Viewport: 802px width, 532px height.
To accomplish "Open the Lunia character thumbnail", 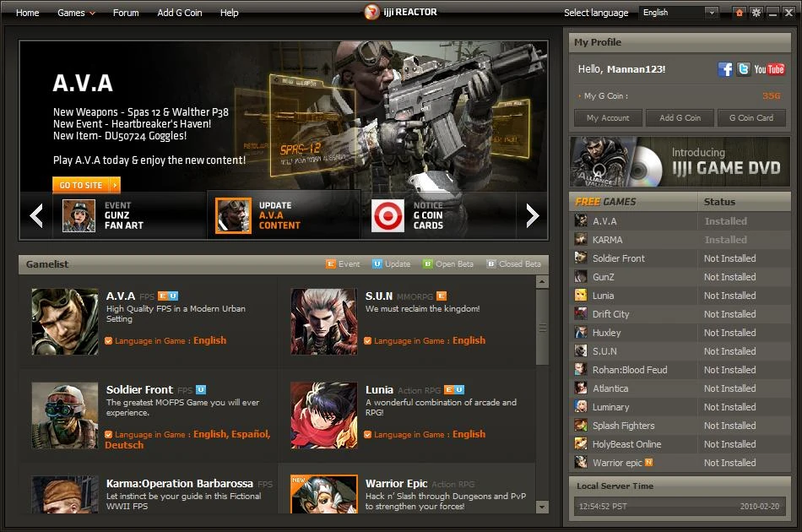I will pos(324,415).
